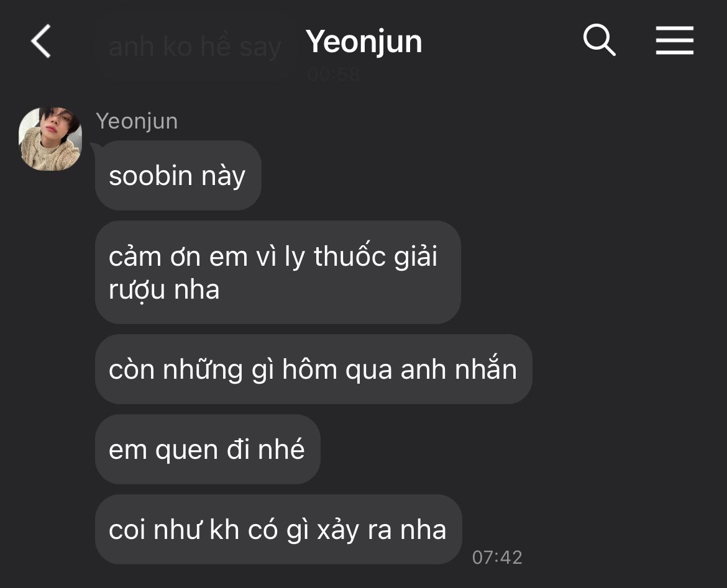Tap the "soobin này" message bubble

tap(178, 176)
